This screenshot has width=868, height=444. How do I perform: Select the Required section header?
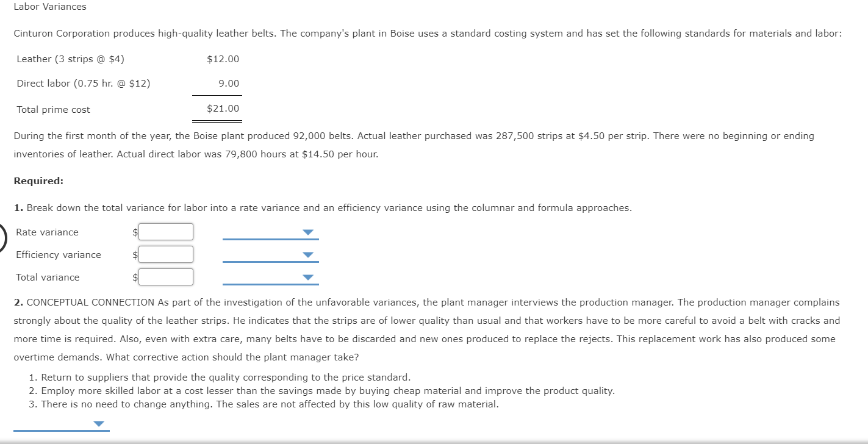click(x=38, y=181)
